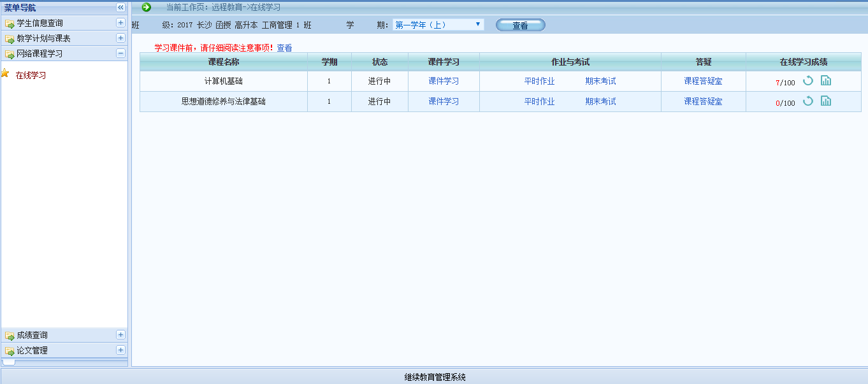868x384 pixels.
Task: Open score chart icon for 计算机基础
Action: pyautogui.click(x=825, y=81)
